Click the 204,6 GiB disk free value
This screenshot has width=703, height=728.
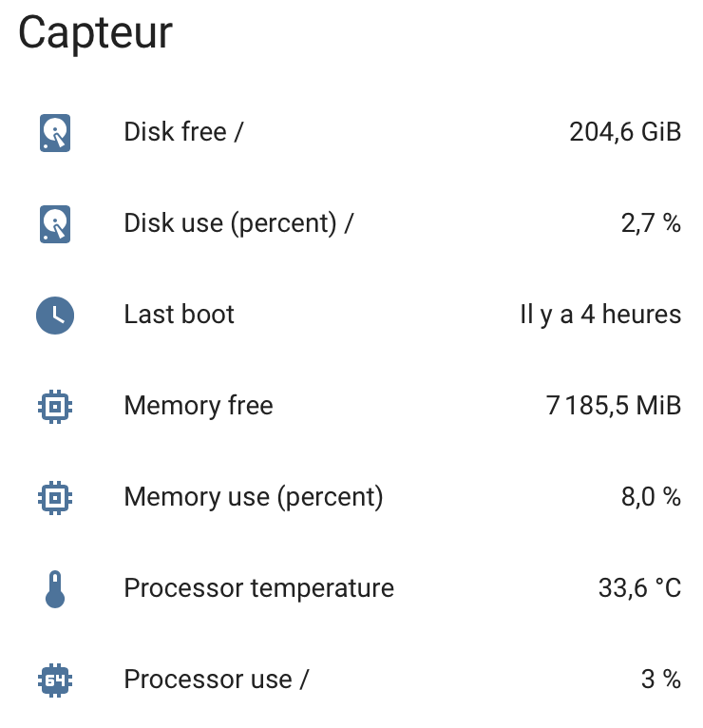tap(625, 132)
